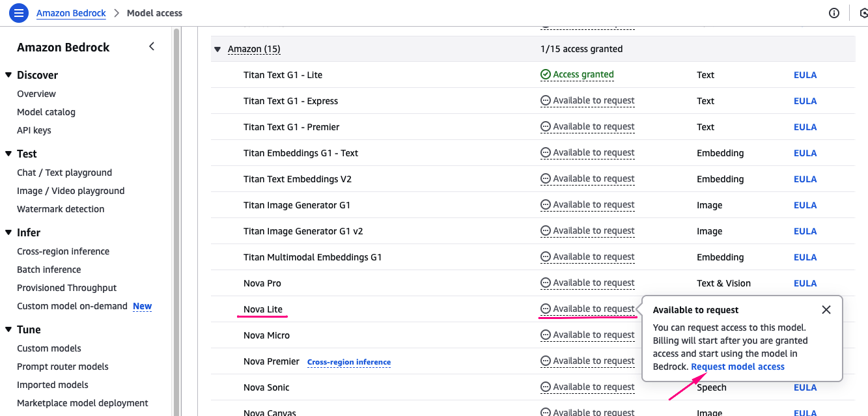This screenshot has height=416, width=868.
Task: Open Model catalog from the sidebar
Action: [46, 112]
